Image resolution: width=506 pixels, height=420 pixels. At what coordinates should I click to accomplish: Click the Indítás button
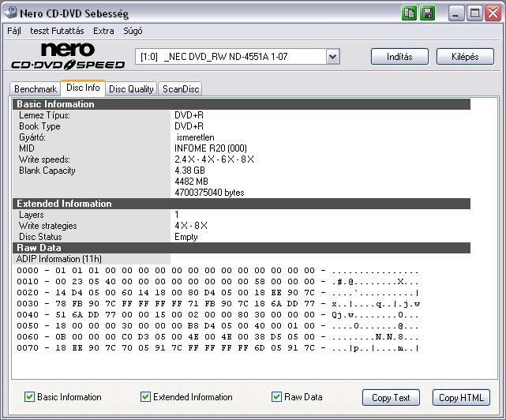[x=399, y=57]
